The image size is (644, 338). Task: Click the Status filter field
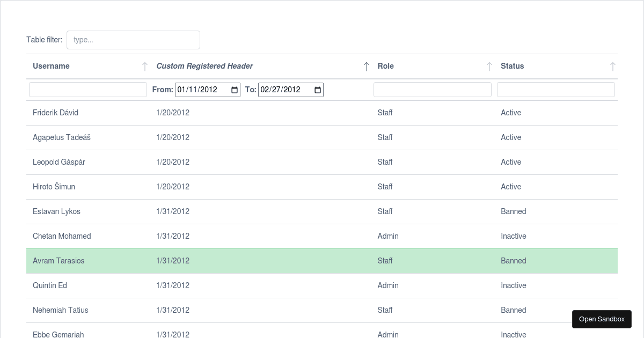coord(555,89)
